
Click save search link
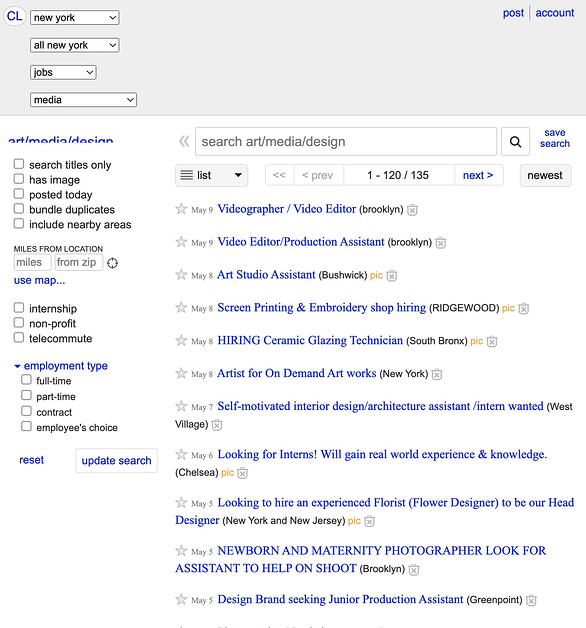tap(555, 138)
